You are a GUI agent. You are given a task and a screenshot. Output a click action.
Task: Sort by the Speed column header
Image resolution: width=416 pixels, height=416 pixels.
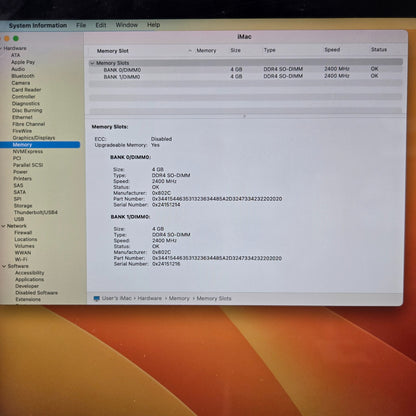332,50
